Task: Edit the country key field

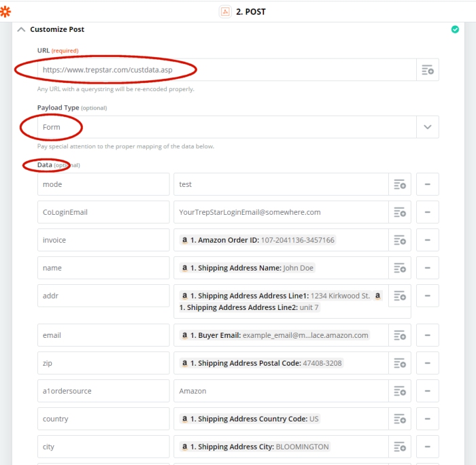Action: point(103,419)
